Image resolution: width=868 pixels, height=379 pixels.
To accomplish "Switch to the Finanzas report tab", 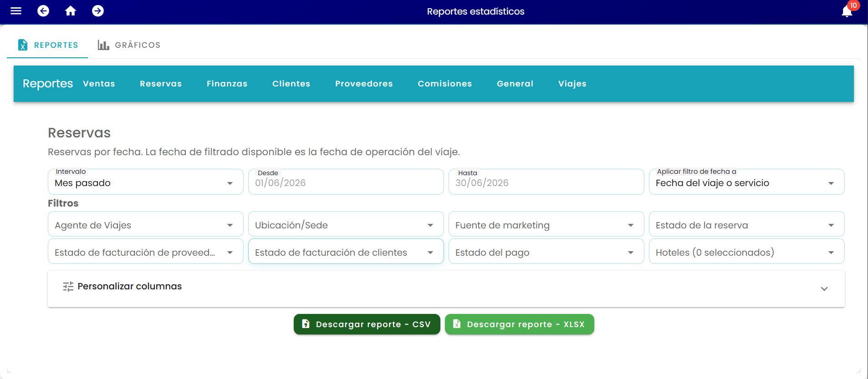I will click(227, 84).
